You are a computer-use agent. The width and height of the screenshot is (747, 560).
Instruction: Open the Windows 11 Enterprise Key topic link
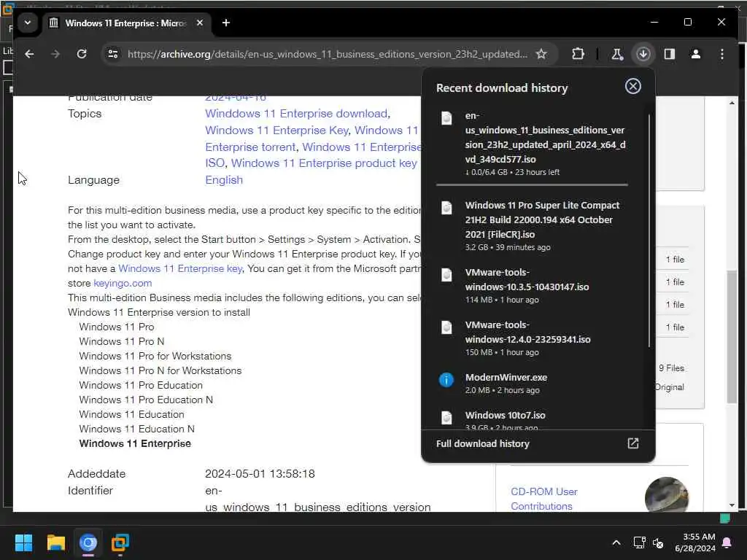point(276,131)
